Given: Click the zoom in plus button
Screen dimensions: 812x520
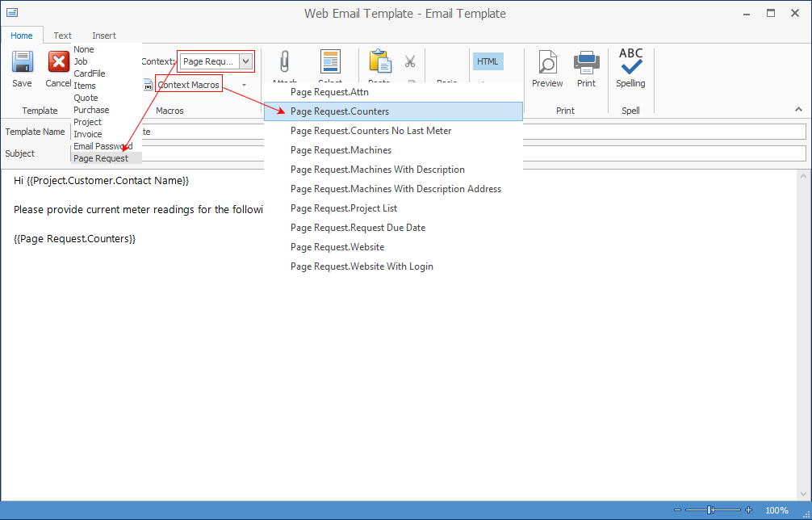Looking at the screenshot, I should coord(748,510).
